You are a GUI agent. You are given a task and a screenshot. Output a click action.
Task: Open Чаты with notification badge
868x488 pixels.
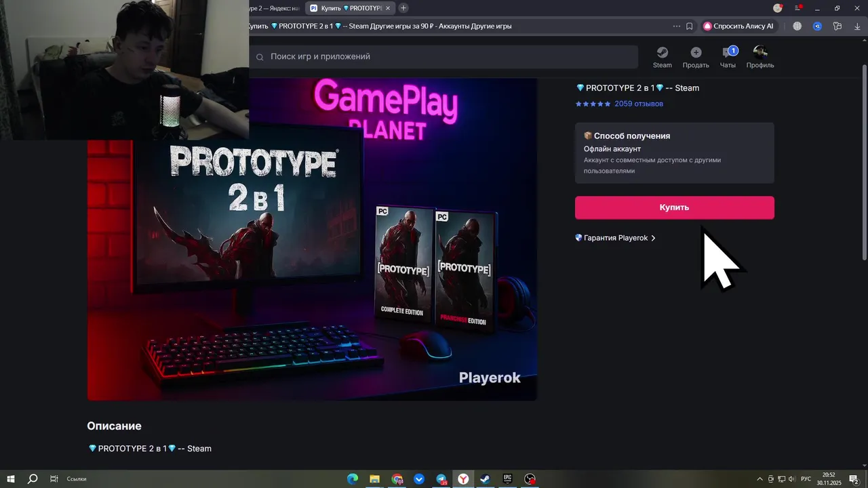tap(728, 57)
